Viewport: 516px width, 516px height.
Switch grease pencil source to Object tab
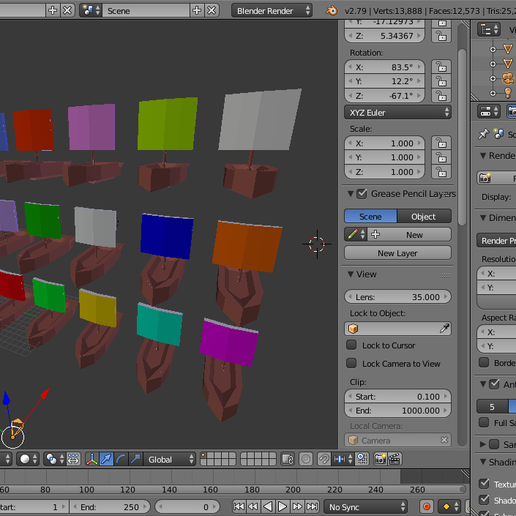pos(424,216)
